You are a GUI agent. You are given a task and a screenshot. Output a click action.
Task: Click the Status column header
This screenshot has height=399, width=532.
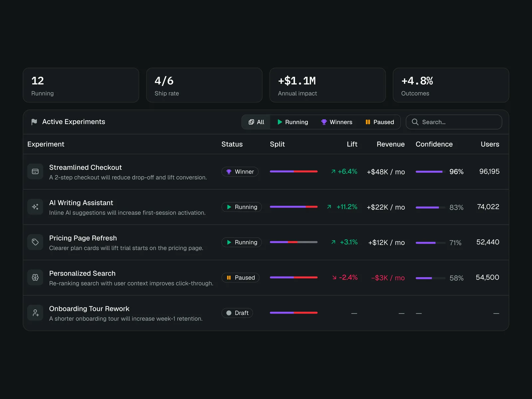[x=232, y=144]
